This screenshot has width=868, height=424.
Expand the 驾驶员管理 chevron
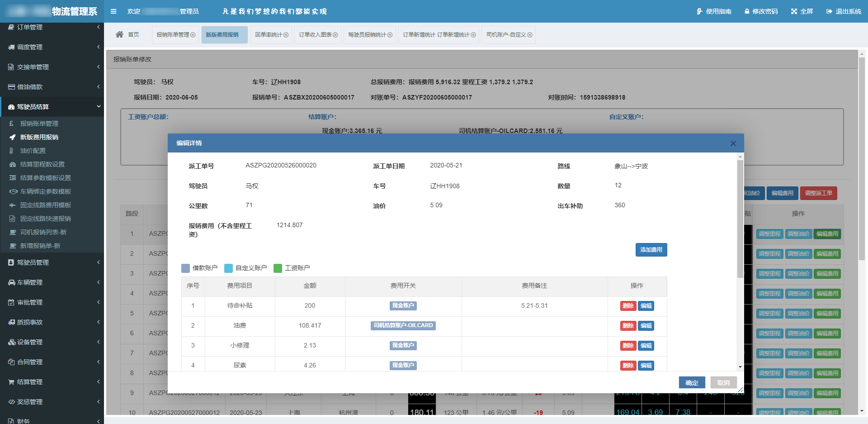click(x=98, y=262)
